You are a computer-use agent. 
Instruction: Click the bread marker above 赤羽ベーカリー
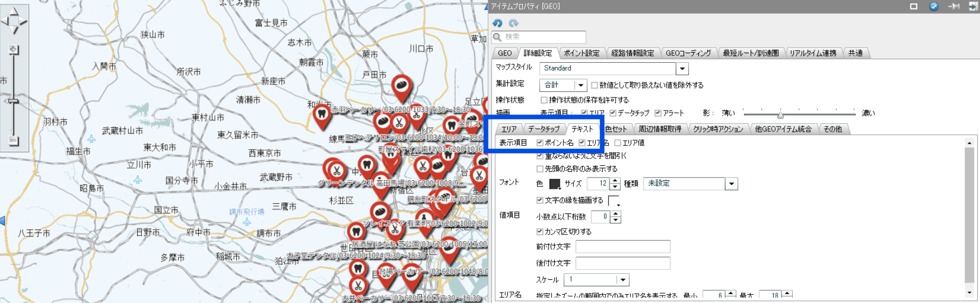[x=402, y=86]
